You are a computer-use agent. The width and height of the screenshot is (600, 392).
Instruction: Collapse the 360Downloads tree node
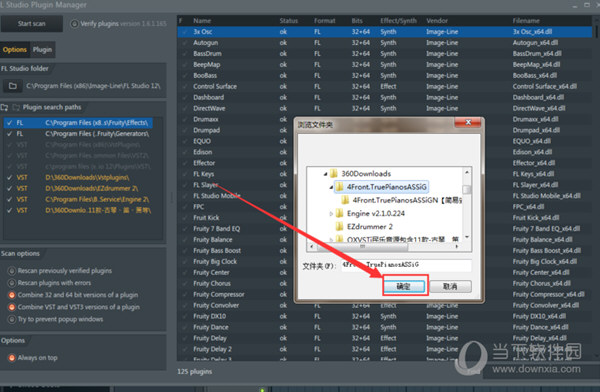326,174
